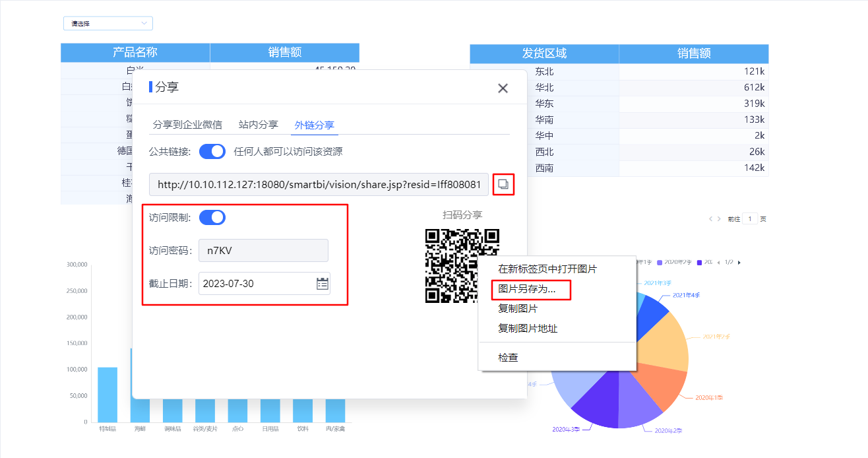868x458 pixels.
Task: Select the 华东 row cell
Action: point(545,104)
